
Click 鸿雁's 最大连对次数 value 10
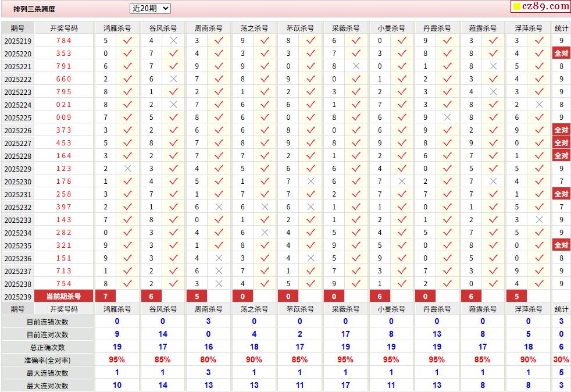pos(117,385)
